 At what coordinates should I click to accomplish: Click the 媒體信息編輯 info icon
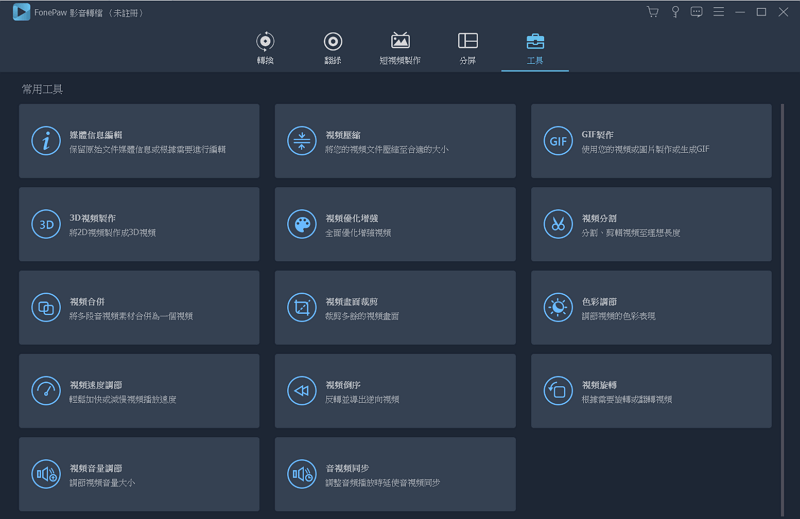coord(45,141)
